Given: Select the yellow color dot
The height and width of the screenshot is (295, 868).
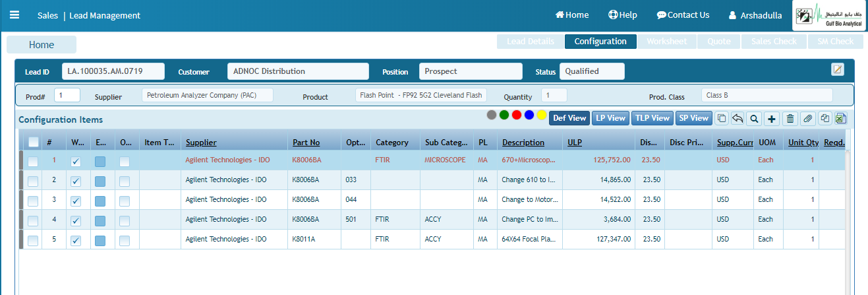Looking at the screenshot, I should [x=542, y=115].
